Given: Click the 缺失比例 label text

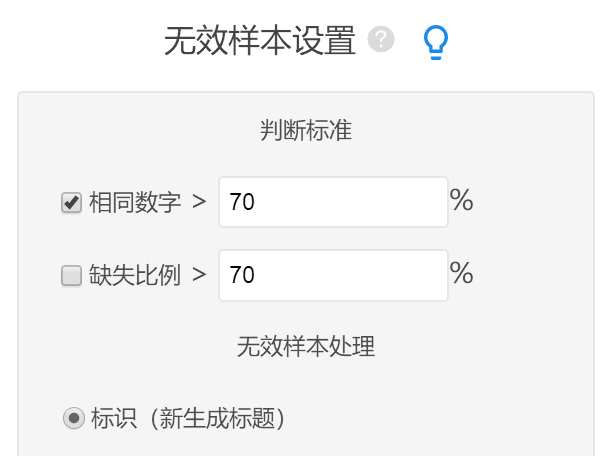Looking at the screenshot, I should coord(135,276).
